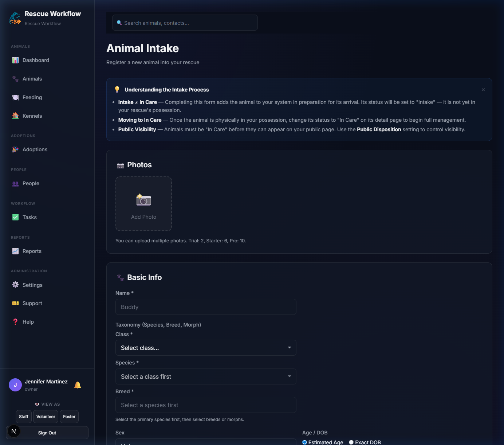Open the Class dropdown
The image size is (504, 445).
coord(206,348)
